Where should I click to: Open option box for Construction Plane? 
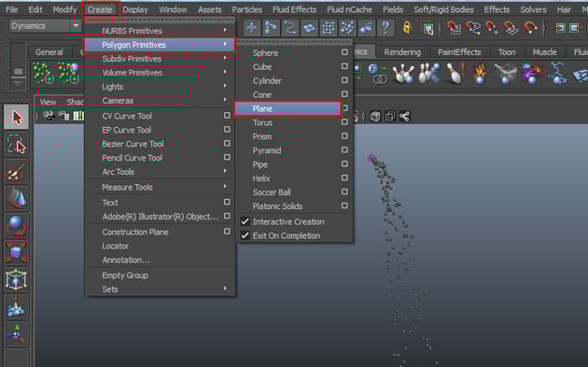(x=227, y=232)
